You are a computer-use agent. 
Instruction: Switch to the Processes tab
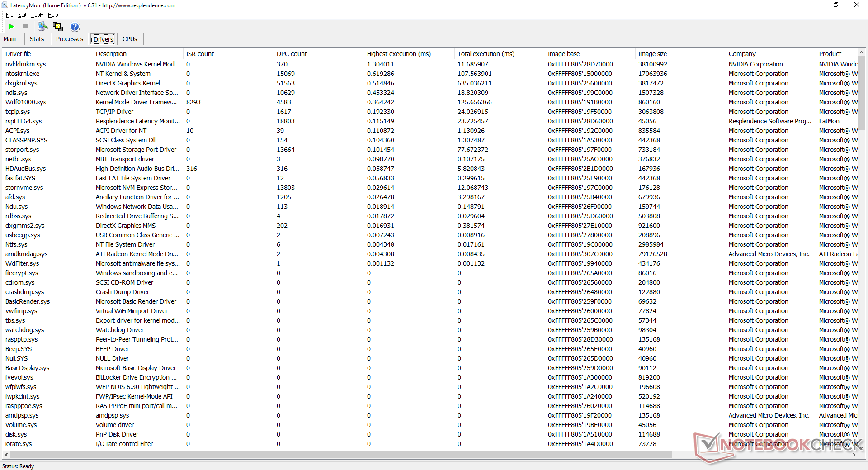click(x=70, y=39)
